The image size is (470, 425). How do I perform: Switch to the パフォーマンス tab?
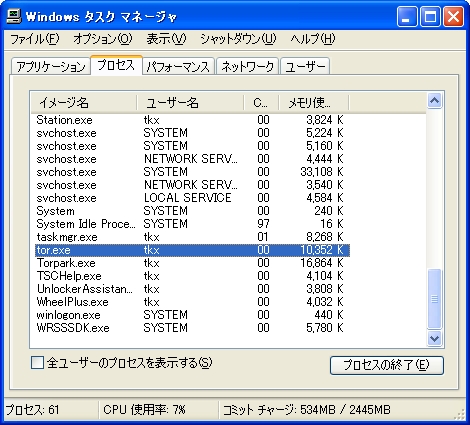tap(178, 66)
